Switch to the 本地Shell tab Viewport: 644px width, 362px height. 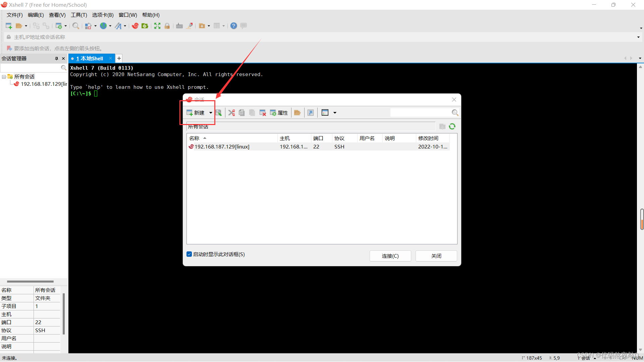[90, 58]
